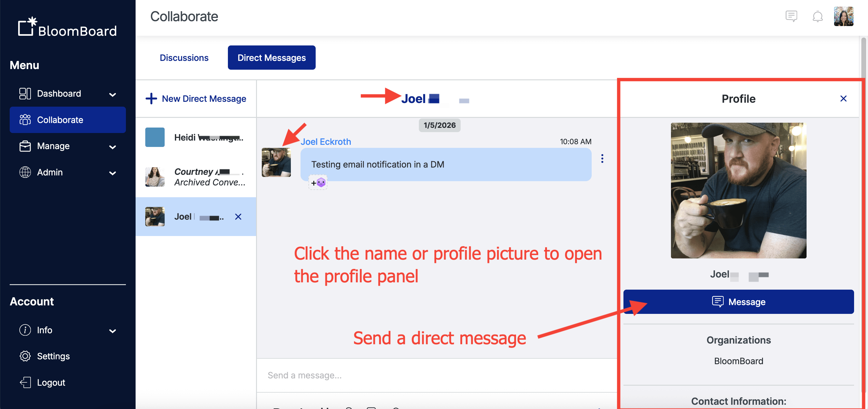The image size is (868, 409).
Task: Expand the Info menu chevron
Action: (113, 331)
